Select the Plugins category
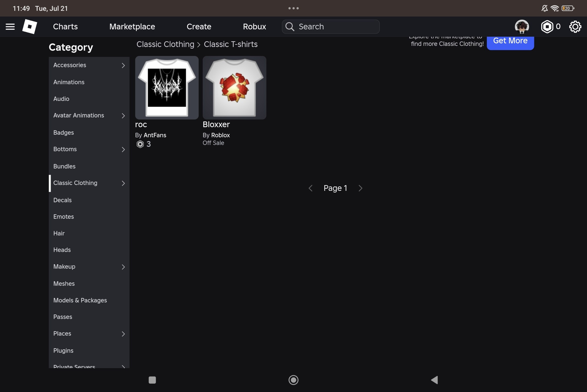 [89, 350]
